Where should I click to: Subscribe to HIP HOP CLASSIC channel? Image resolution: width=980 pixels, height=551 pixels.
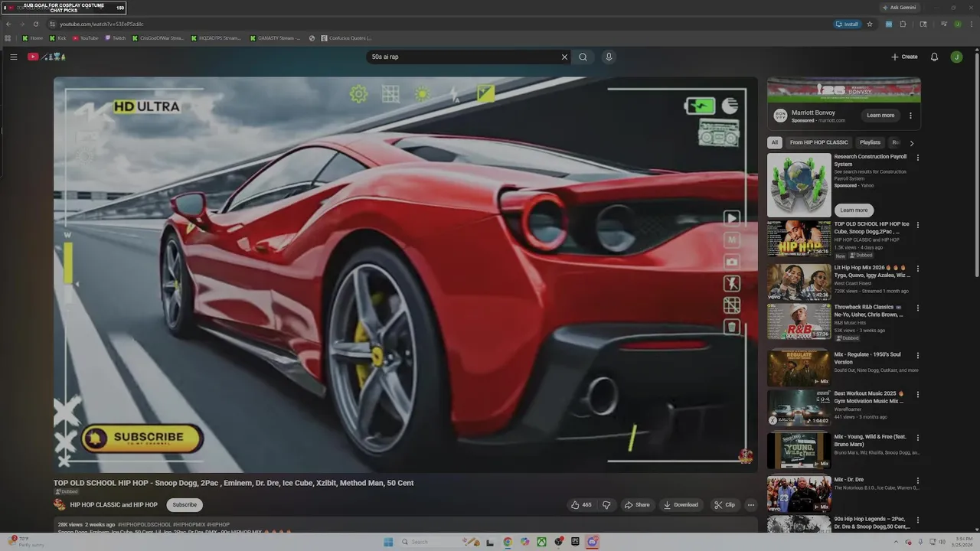pyautogui.click(x=185, y=505)
